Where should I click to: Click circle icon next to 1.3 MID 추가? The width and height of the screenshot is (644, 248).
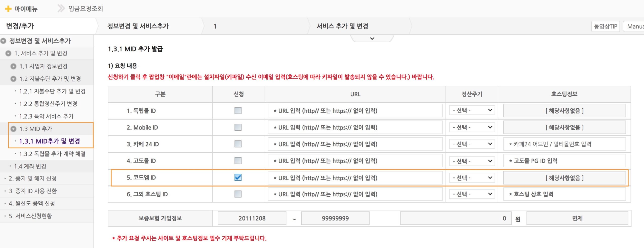[13, 129]
